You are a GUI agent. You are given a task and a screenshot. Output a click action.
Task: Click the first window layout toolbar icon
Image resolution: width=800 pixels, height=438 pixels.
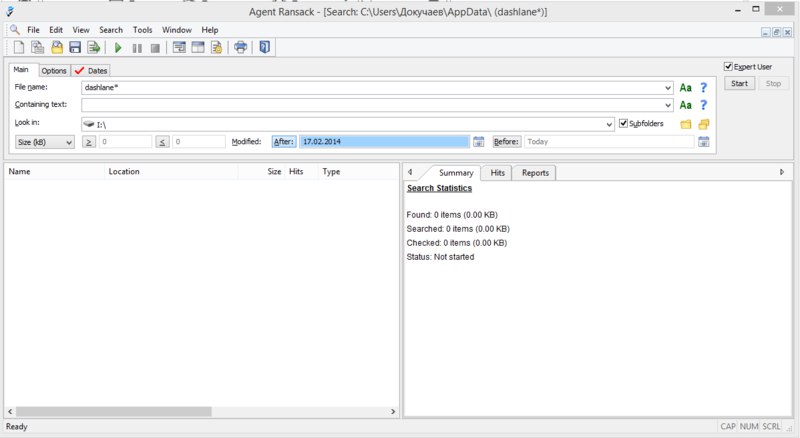(x=179, y=47)
